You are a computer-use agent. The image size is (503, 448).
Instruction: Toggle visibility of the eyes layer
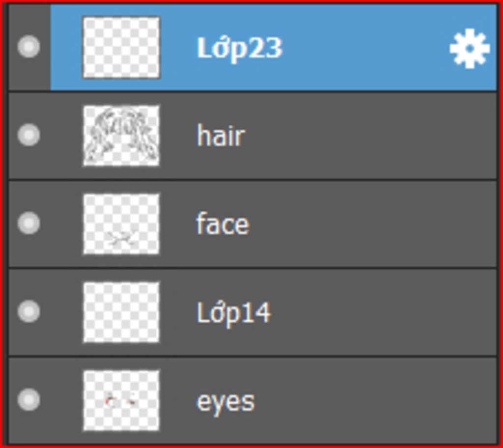pos(28,399)
